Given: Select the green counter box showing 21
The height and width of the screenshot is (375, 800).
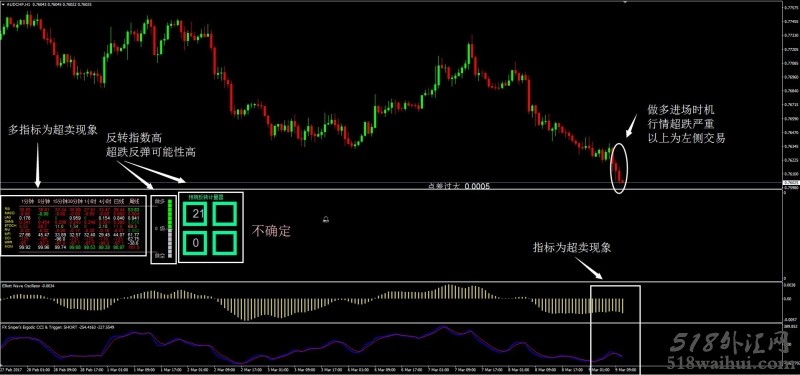Looking at the screenshot, I should (x=196, y=214).
